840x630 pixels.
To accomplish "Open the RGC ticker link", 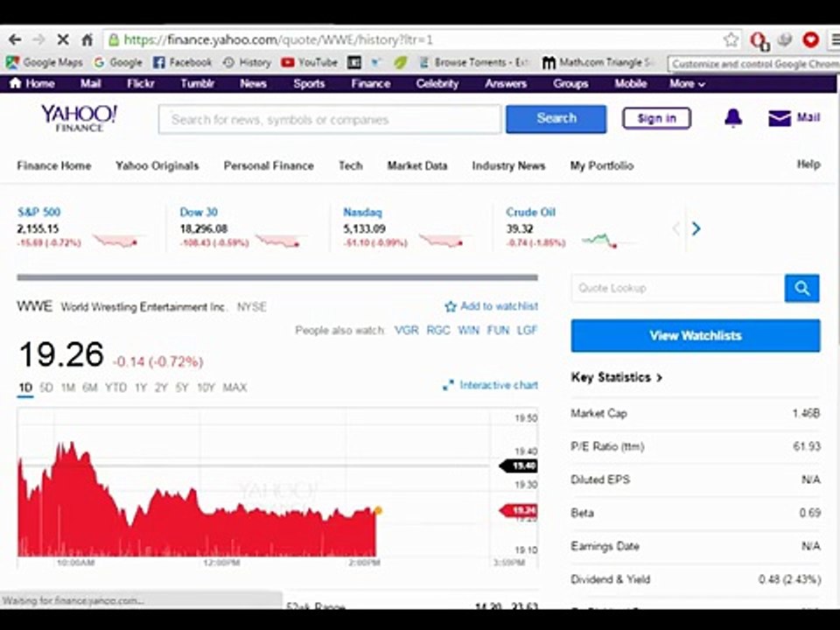I will pos(438,330).
